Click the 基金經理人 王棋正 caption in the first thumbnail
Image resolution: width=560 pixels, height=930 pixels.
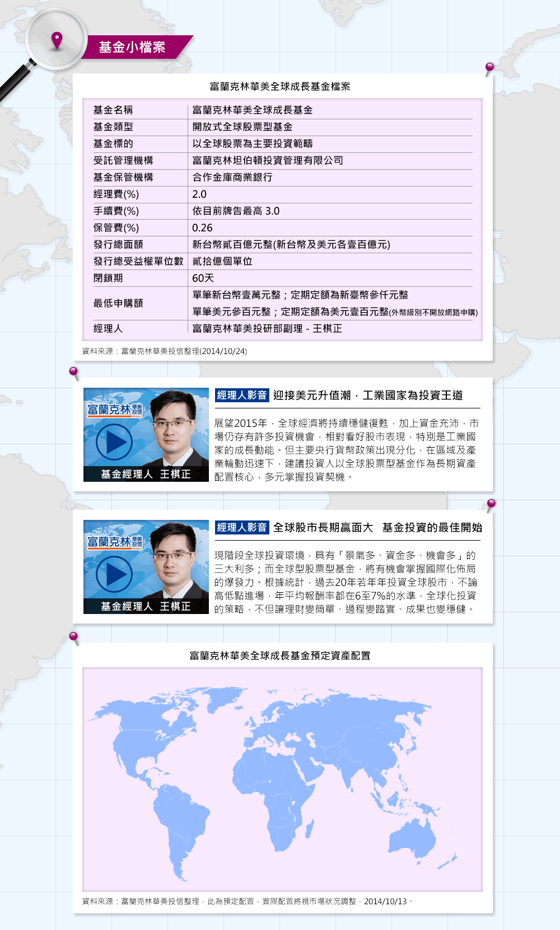point(146,475)
